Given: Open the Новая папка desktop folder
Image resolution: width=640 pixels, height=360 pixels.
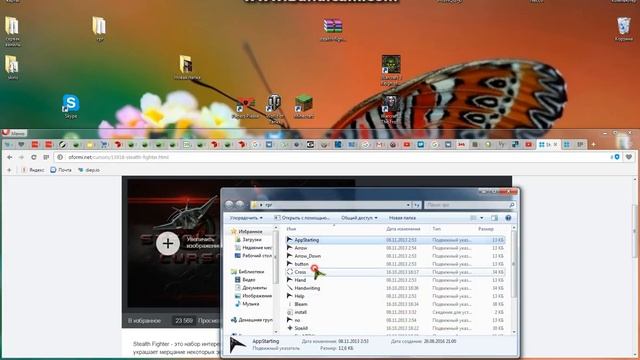Looking at the screenshot, I should 186,67.
